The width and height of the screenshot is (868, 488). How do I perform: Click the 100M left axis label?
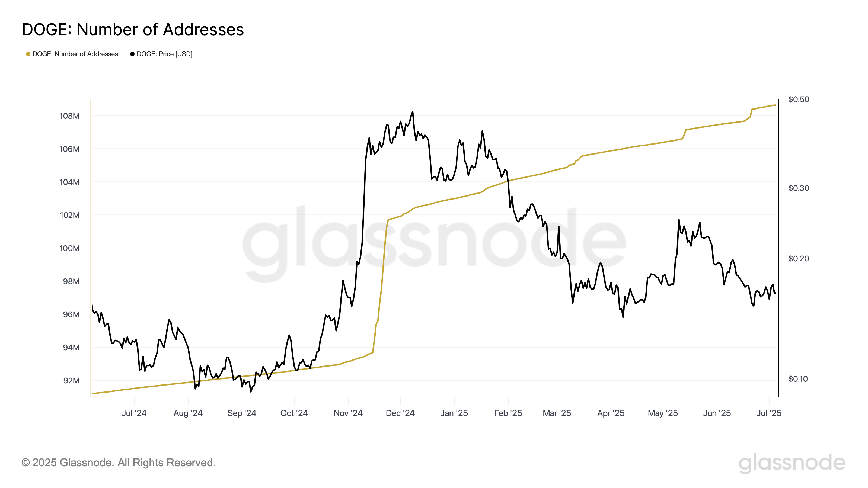pyautogui.click(x=69, y=249)
